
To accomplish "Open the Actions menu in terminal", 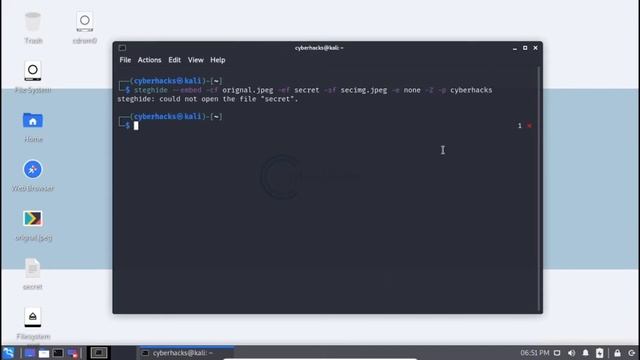I will [x=149, y=60].
